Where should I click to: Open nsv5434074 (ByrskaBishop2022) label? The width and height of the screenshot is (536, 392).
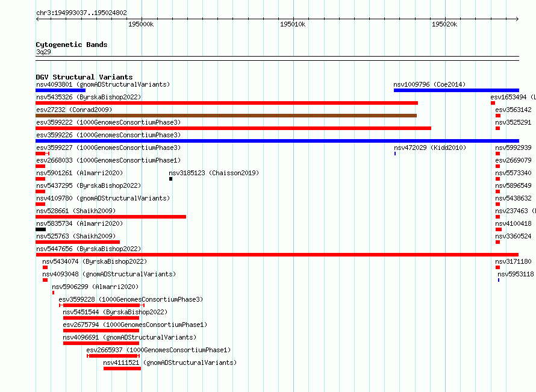(95, 261)
